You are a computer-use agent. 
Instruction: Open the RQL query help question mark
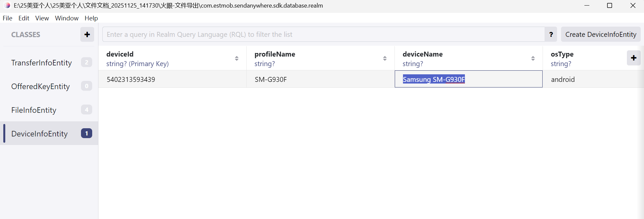click(551, 35)
